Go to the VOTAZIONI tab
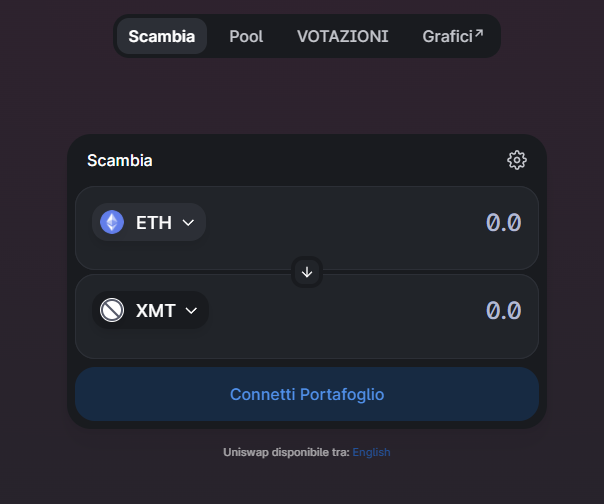Viewport: 604px width, 504px height. pos(342,36)
